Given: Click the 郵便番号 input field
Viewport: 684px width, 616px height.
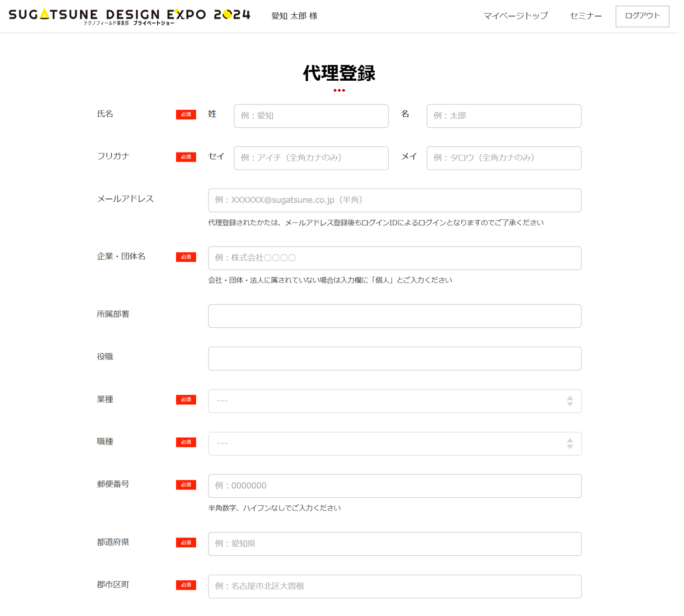Looking at the screenshot, I should point(395,486).
